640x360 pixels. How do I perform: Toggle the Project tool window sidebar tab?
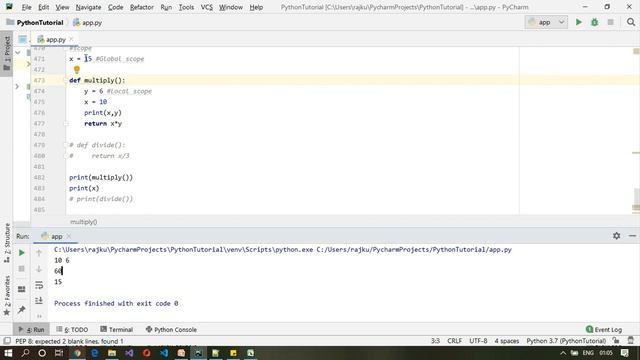click(x=7, y=53)
